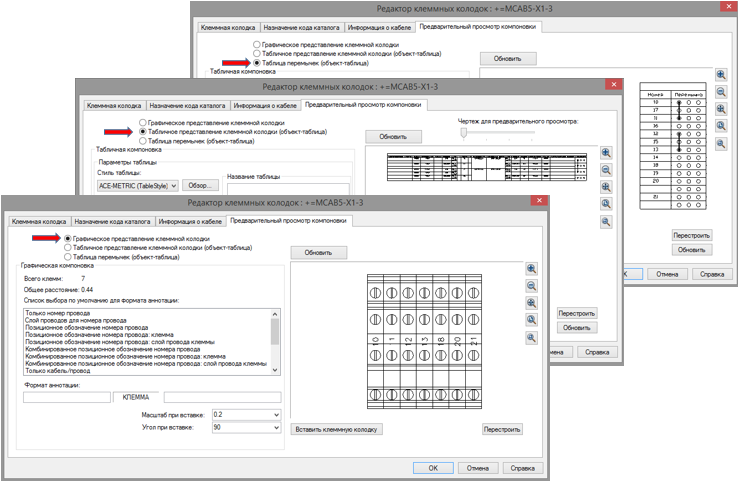The height and width of the screenshot is (481, 738).
Task: Click Отмена button in the back window
Action: pos(667,274)
